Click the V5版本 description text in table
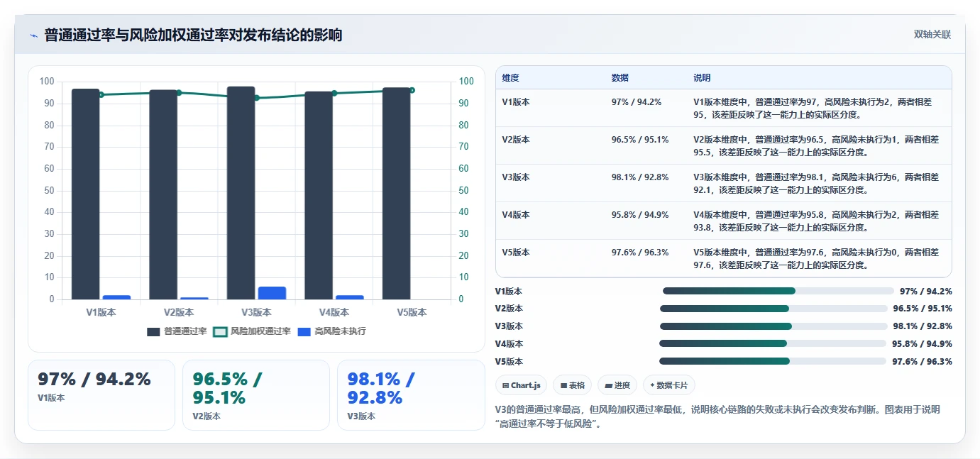The height and width of the screenshot is (459, 980). click(x=816, y=258)
